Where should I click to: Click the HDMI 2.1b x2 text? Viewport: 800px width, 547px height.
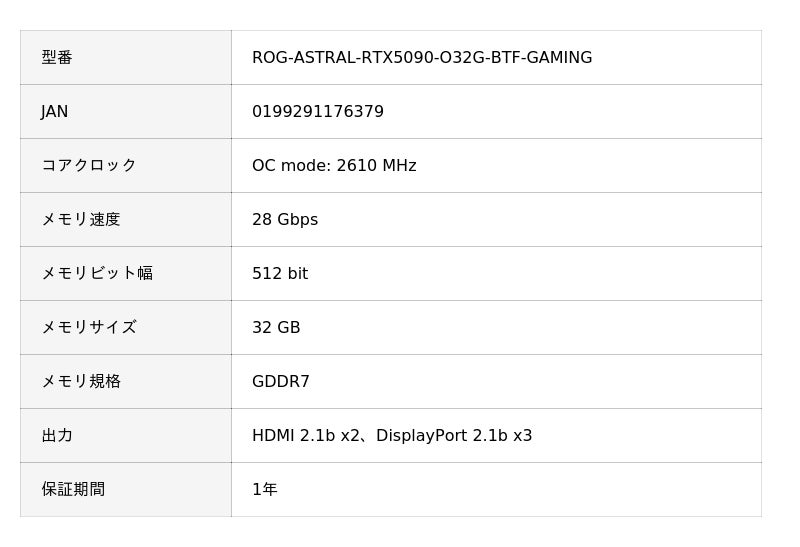tap(308, 436)
